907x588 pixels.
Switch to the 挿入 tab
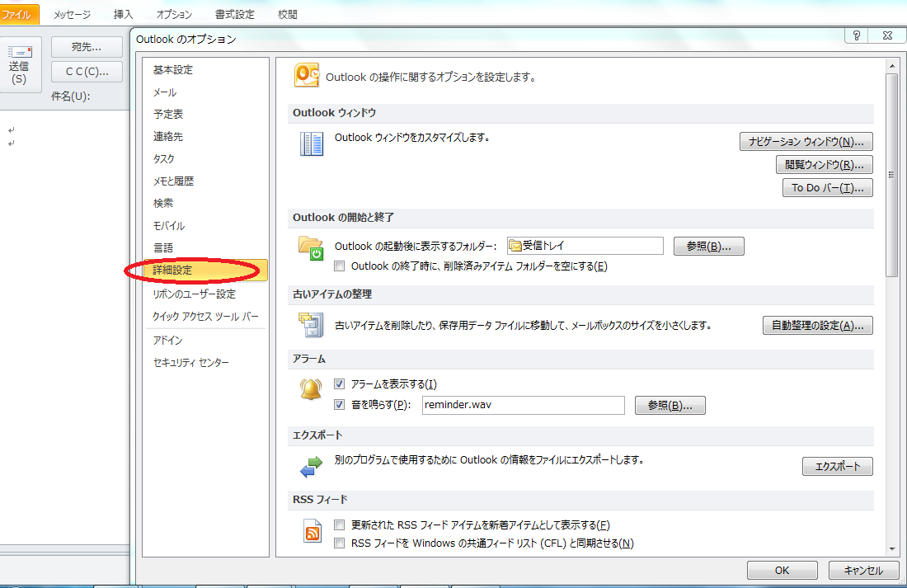(123, 15)
